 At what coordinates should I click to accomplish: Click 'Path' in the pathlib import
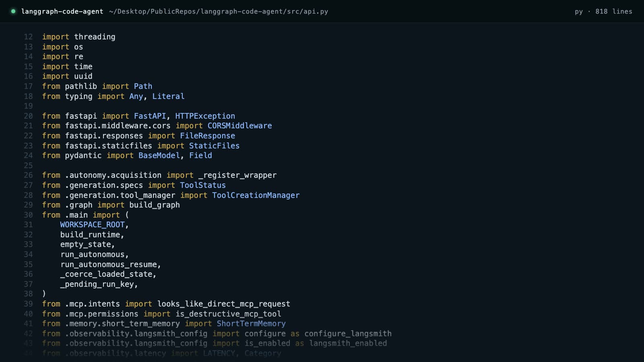point(143,86)
